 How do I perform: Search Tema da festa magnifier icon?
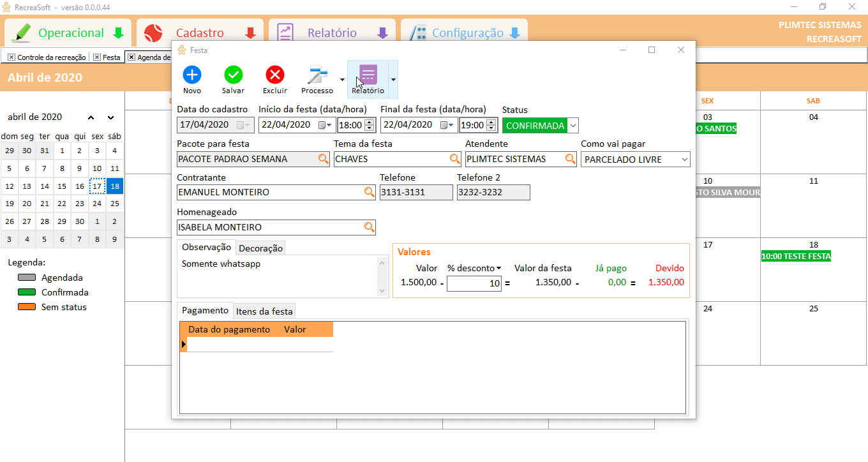coord(455,159)
